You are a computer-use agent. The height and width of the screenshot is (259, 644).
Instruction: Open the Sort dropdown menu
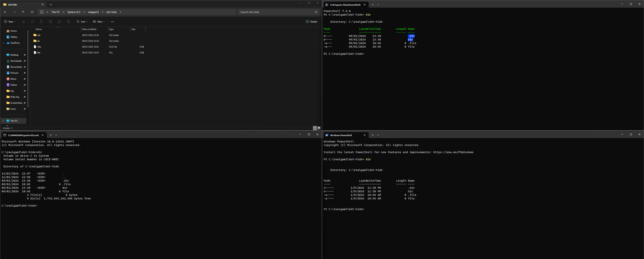[x=82, y=22]
